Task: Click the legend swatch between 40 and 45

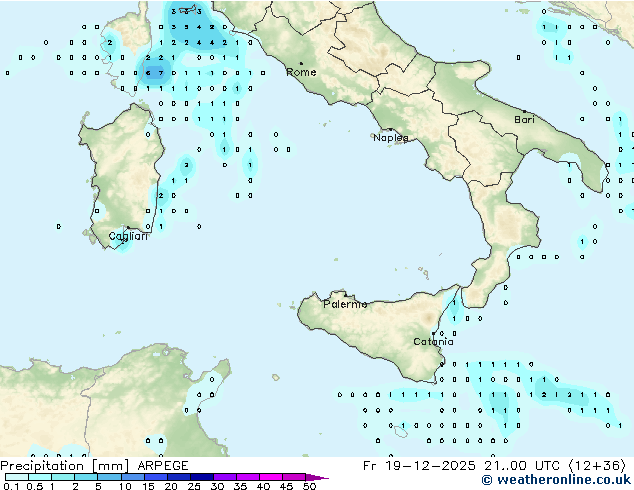Action: click(x=271, y=477)
